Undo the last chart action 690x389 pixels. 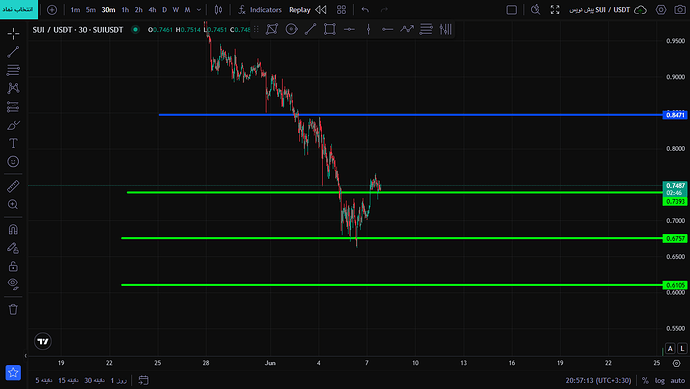(365, 10)
